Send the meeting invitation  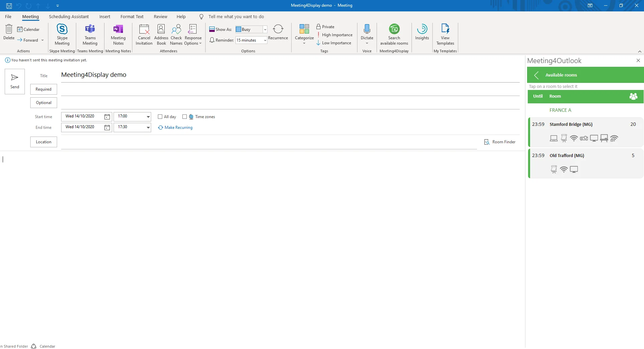point(15,82)
